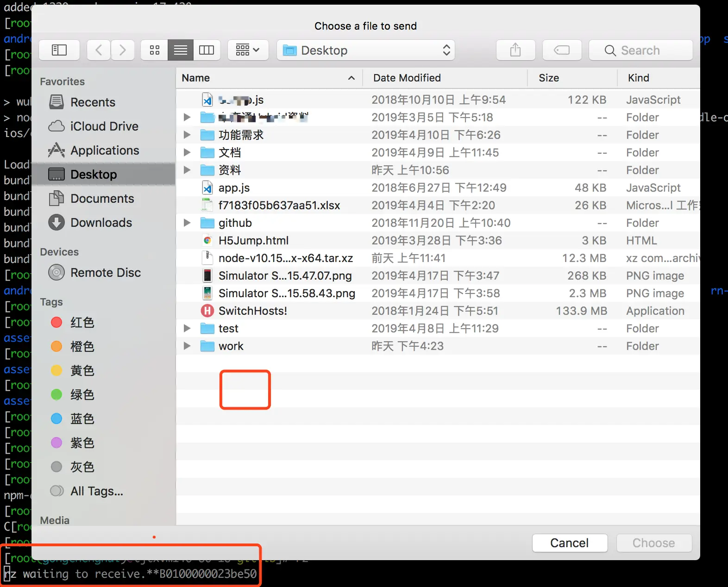This screenshot has height=587, width=728.
Task: Expand the 文档 folder triangle
Action: (x=187, y=153)
